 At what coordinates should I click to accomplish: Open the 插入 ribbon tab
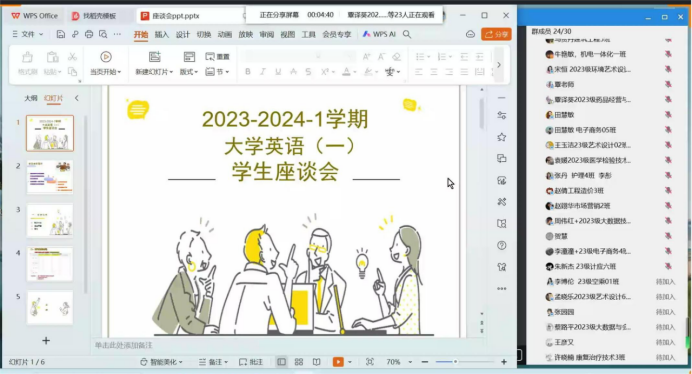click(162, 34)
